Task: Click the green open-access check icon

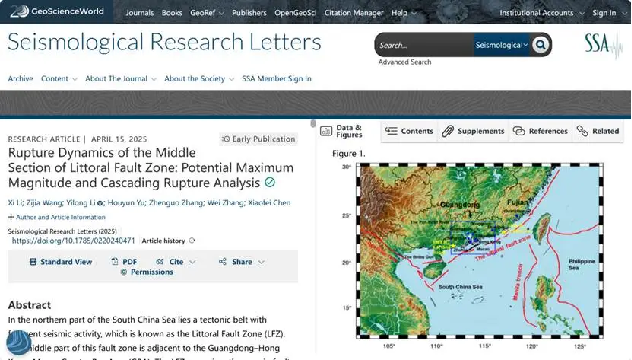Action: pyautogui.click(x=270, y=183)
